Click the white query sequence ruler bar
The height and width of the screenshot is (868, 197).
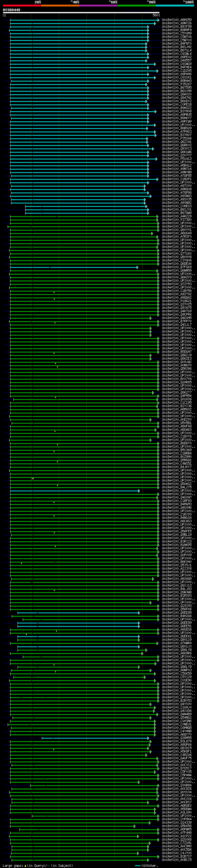(81, 12)
